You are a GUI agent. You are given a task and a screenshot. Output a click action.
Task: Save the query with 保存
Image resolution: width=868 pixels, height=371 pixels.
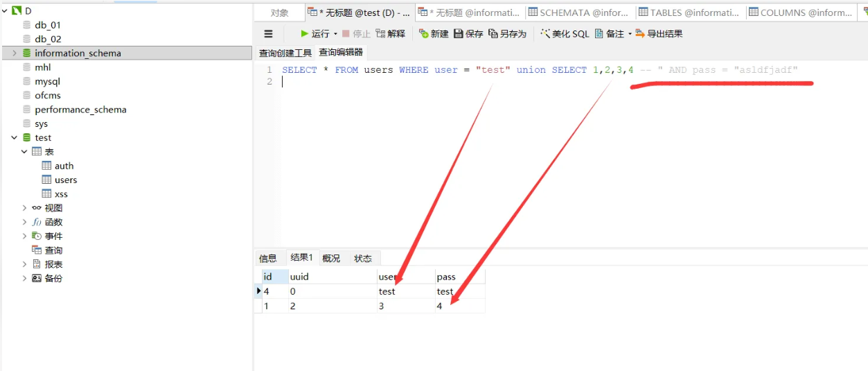pos(468,34)
